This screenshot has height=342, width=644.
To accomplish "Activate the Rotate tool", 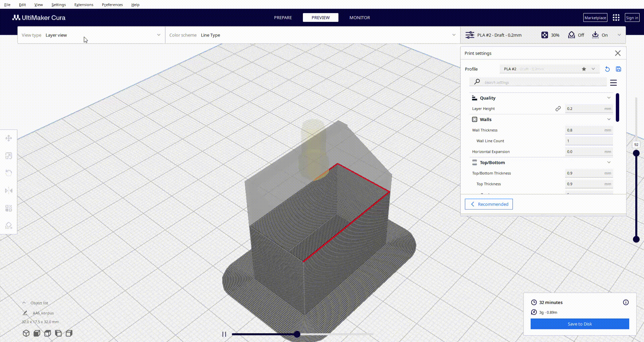I will pos(9,173).
